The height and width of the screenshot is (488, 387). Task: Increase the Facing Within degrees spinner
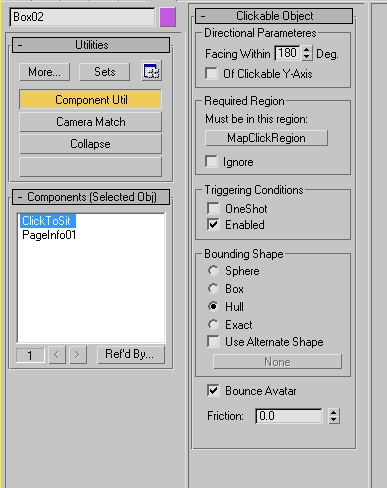[307, 49]
